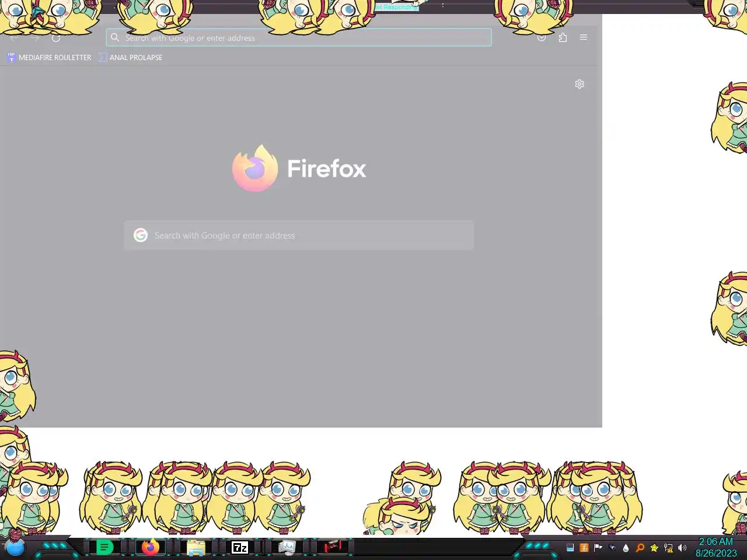
Task: Open the Start orb button
Action: tap(15, 547)
